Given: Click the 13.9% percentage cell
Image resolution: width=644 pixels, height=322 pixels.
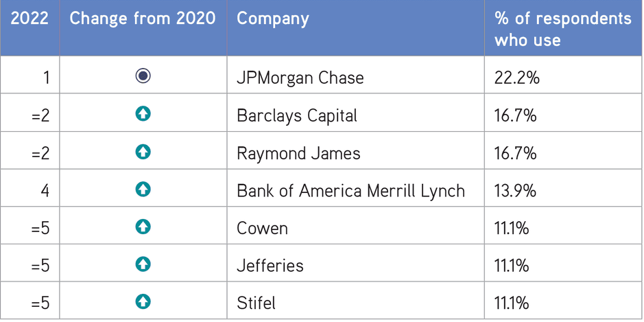Looking at the screenshot, I should (516, 190).
